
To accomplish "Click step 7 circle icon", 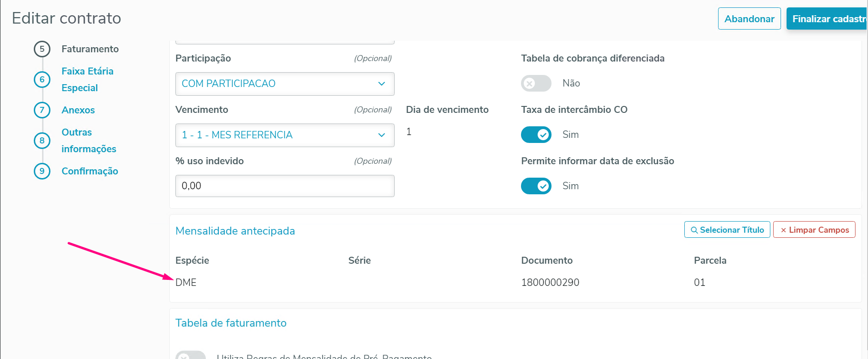I will [x=42, y=110].
